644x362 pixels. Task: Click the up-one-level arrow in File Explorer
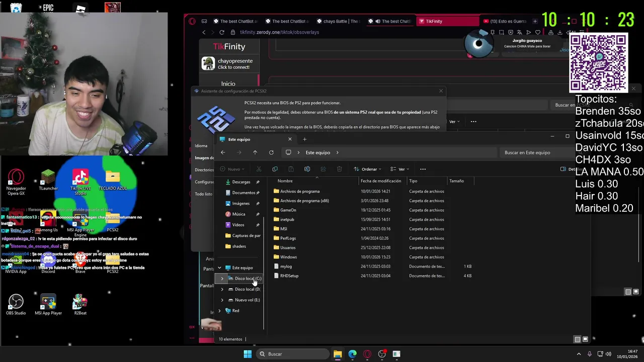pyautogui.click(x=255, y=152)
